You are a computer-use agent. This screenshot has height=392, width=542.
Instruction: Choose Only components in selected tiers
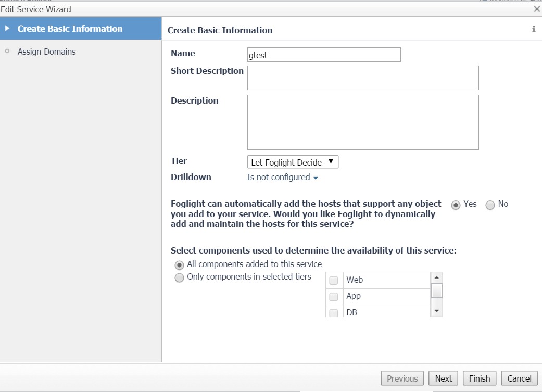(179, 277)
